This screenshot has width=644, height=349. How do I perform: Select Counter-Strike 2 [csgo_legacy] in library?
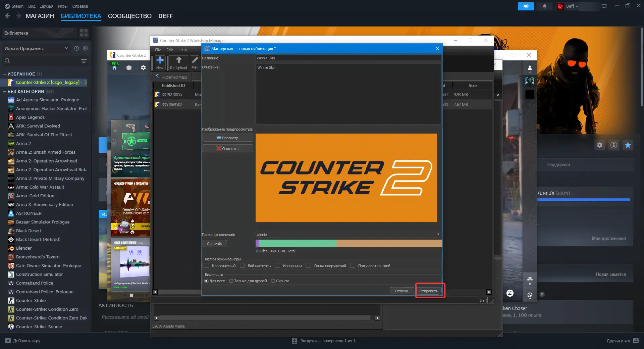tap(48, 82)
